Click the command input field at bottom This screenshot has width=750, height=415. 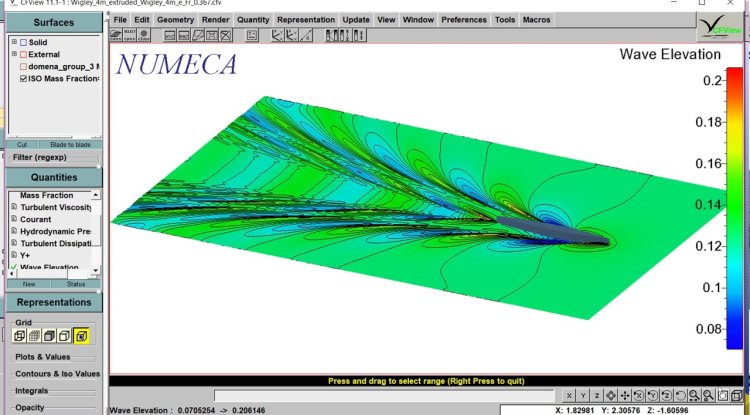(x=384, y=395)
